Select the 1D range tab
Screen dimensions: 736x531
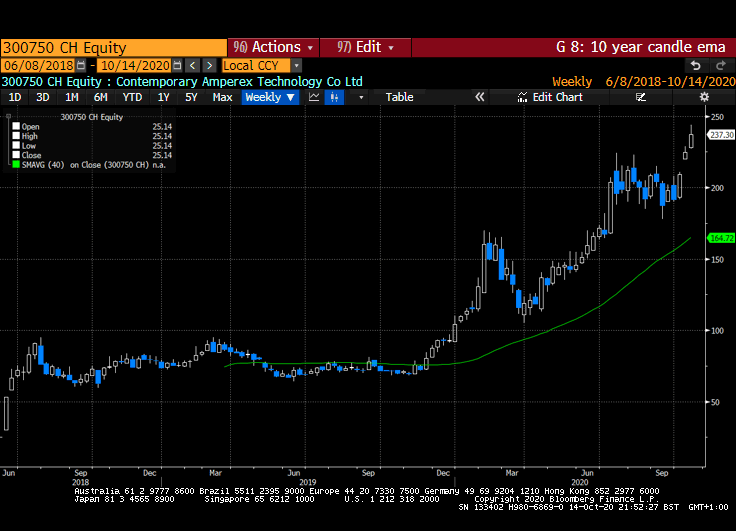15,97
